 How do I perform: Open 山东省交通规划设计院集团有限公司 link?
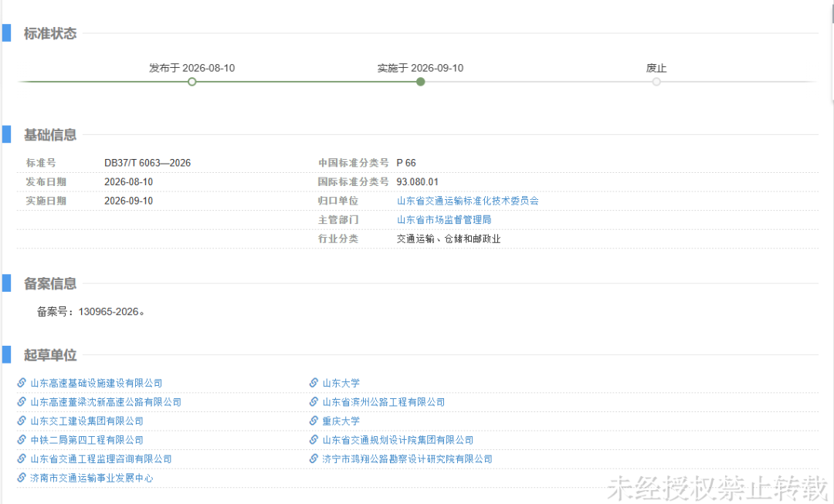(398, 440)
